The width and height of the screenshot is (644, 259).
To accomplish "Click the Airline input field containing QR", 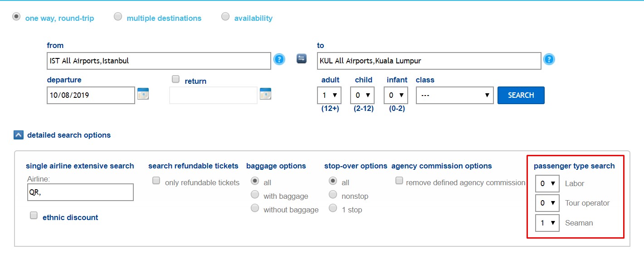I will coord(80,192).
